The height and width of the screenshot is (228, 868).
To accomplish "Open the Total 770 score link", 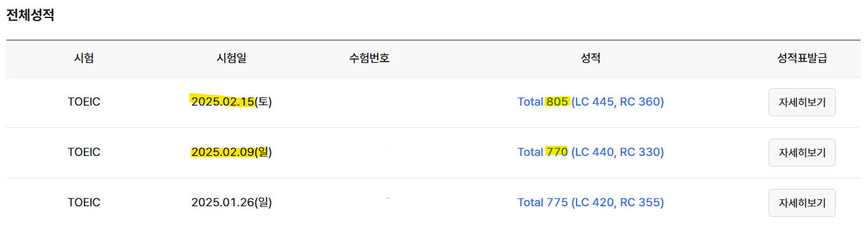I will (591, 152).
